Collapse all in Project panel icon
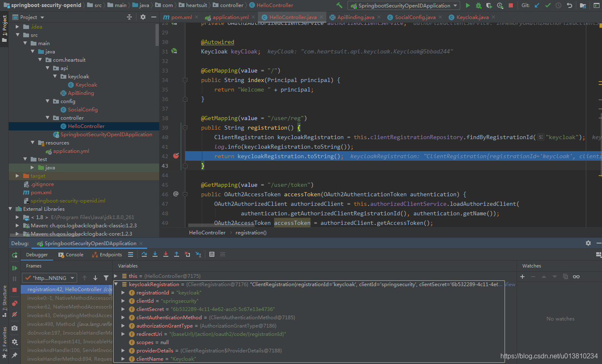Screen dimensions: 602x364 pyautogui.click(x=129, y=17)
